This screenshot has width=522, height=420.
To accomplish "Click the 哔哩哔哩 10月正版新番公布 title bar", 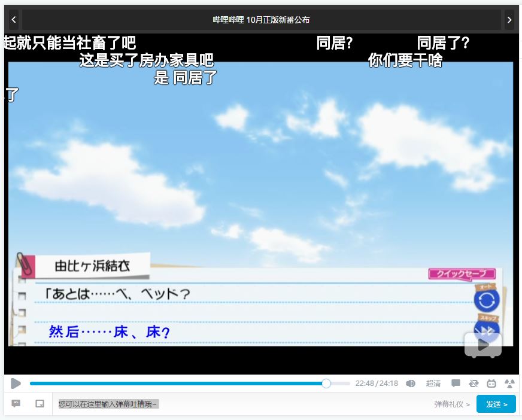I will [x=262, y=20].
